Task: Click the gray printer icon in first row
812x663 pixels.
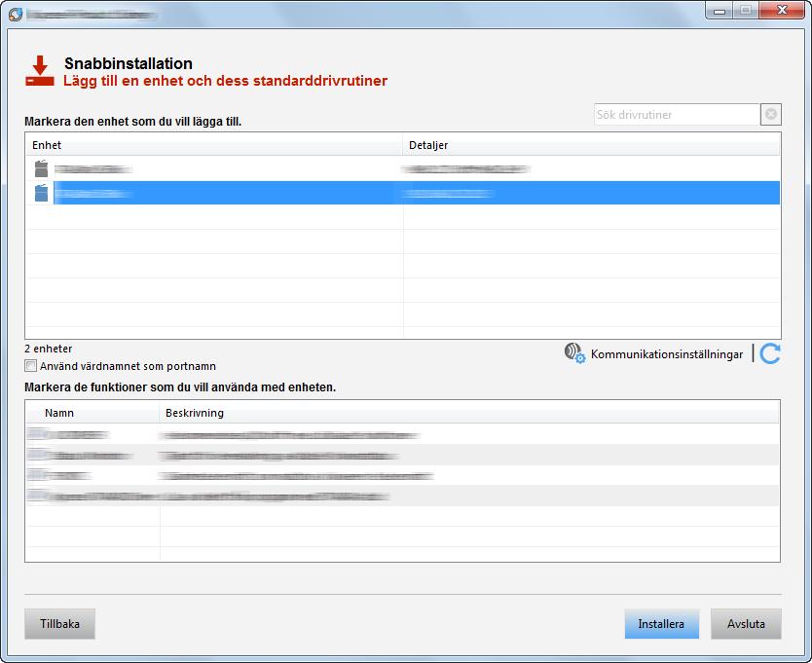Action: [42, 168]
